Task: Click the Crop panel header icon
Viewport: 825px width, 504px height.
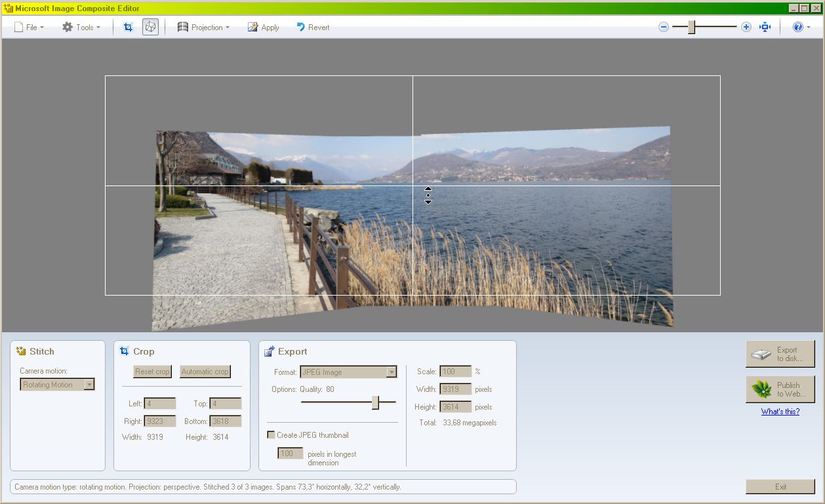Action: (x=125, y=351)
